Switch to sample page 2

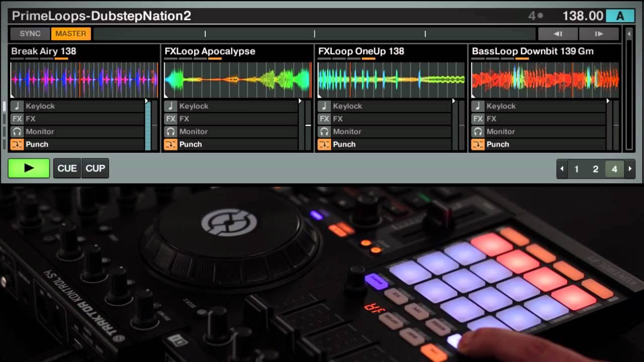(595, 169)
